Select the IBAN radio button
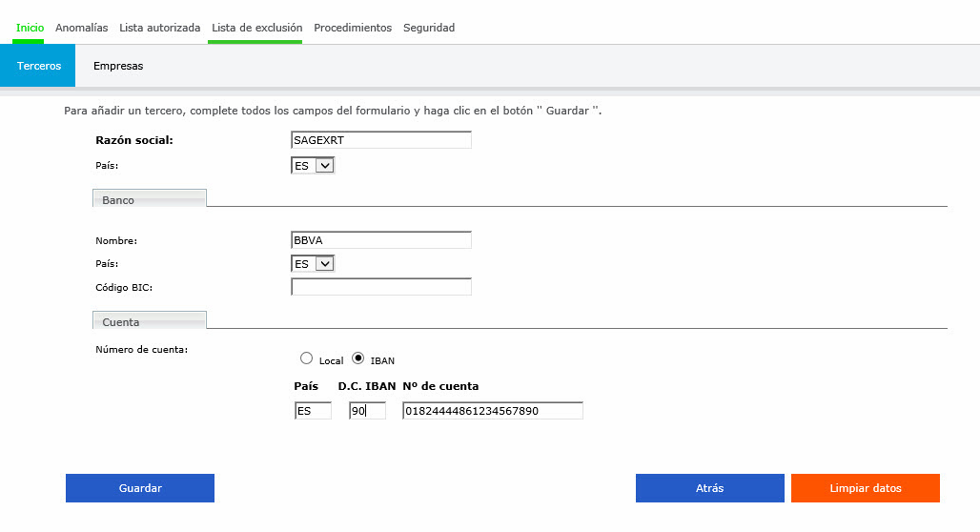Viewport: 980px width, 532px height. point(358,358)
